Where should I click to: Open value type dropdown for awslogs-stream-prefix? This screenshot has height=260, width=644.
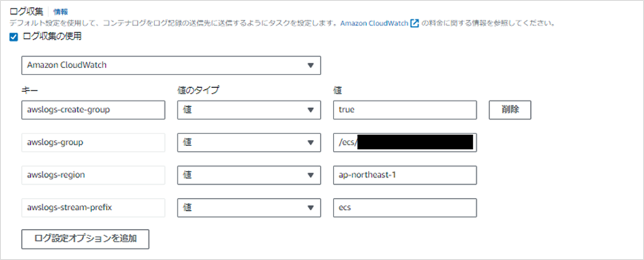(249, 208)
